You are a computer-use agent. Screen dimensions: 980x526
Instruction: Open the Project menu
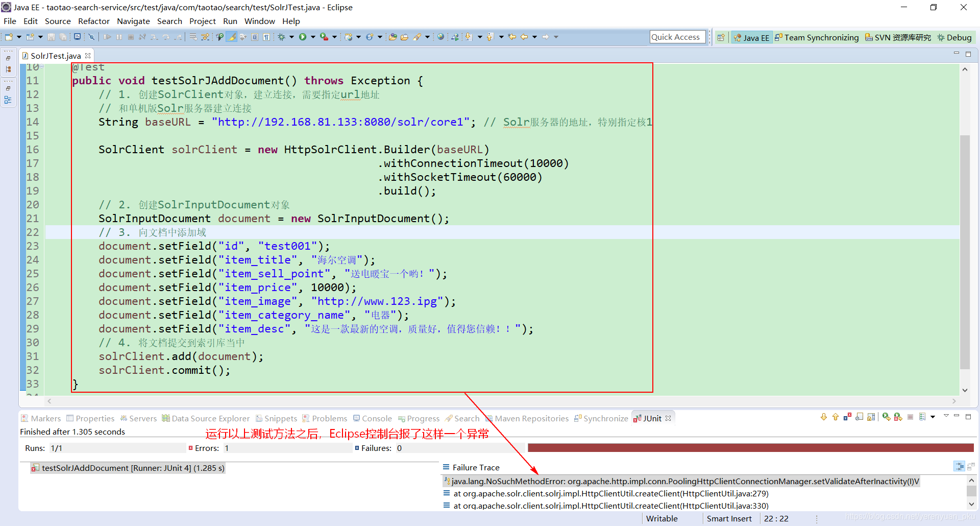pos(203,21)
